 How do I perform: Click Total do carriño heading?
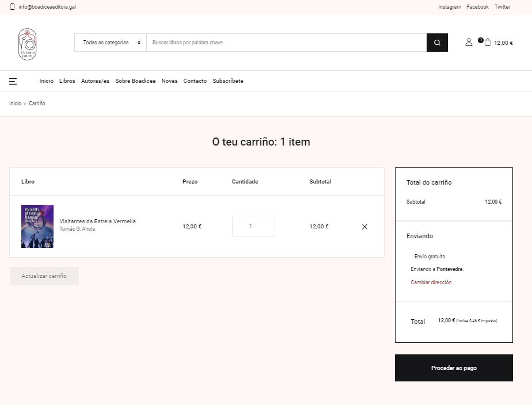429,183
